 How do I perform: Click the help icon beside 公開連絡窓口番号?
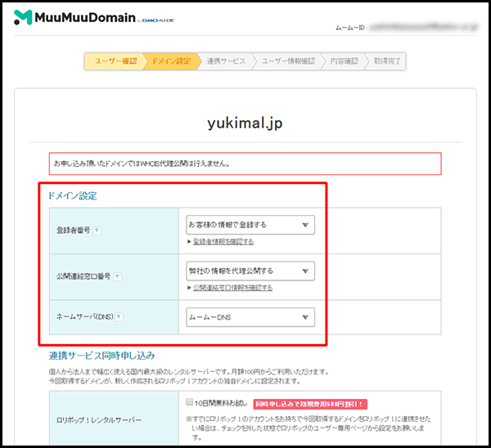pyautogui.click(x=117, y=277)
